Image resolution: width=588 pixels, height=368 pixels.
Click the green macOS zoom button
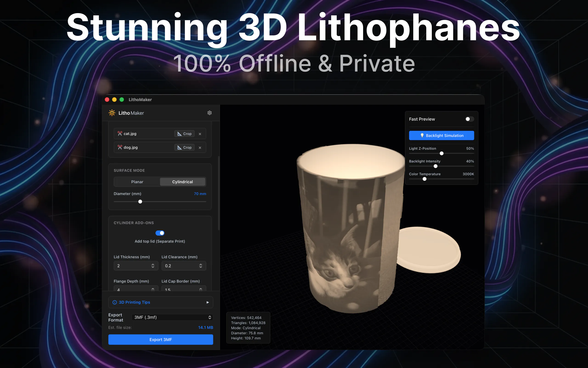(x=122, y=100)
